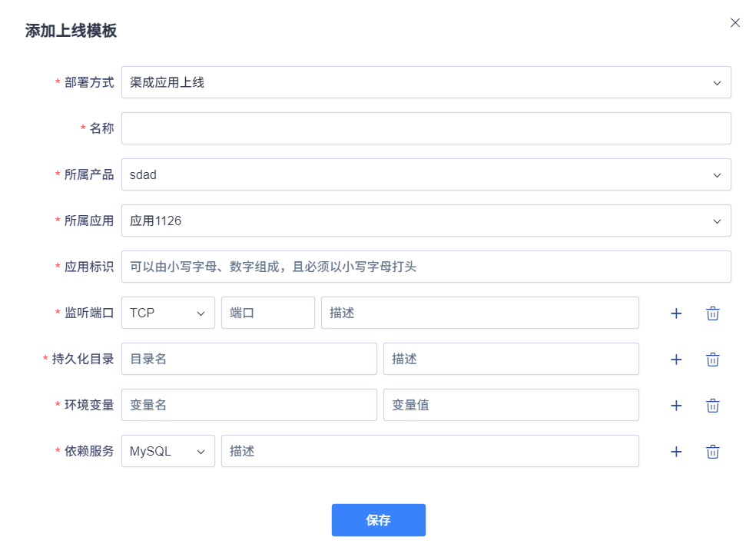Add another 监听端口 row with plus icon
The width and height of the screenshot is (756, 557).
click(676, 313)
